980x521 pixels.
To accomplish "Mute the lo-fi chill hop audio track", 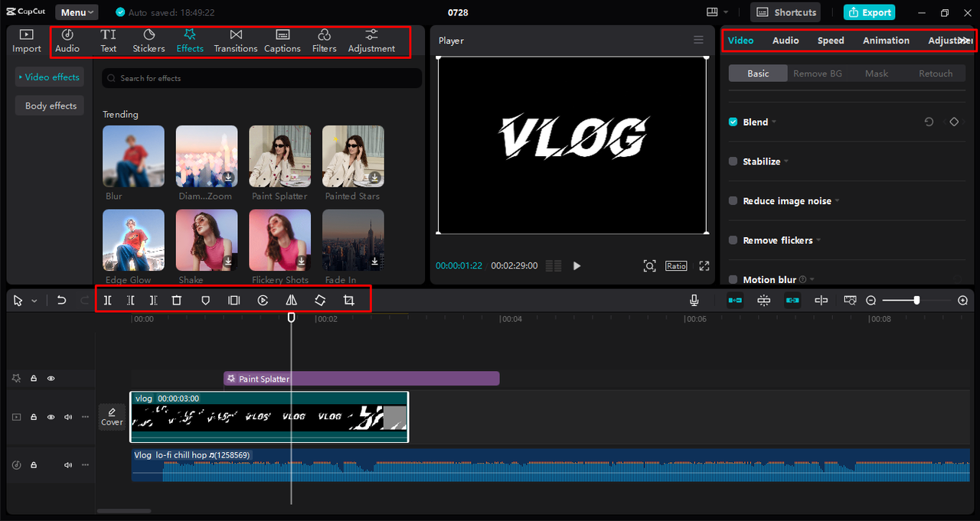I will [68, 464].
